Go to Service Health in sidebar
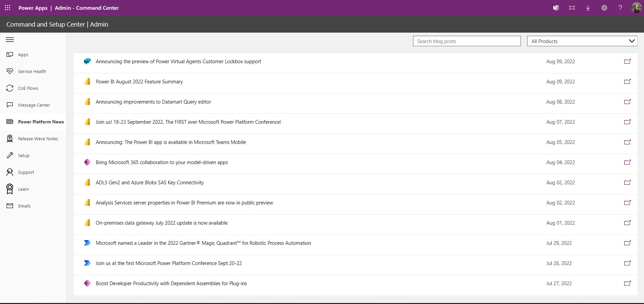The image size is (644, 304). pos(32,71)
